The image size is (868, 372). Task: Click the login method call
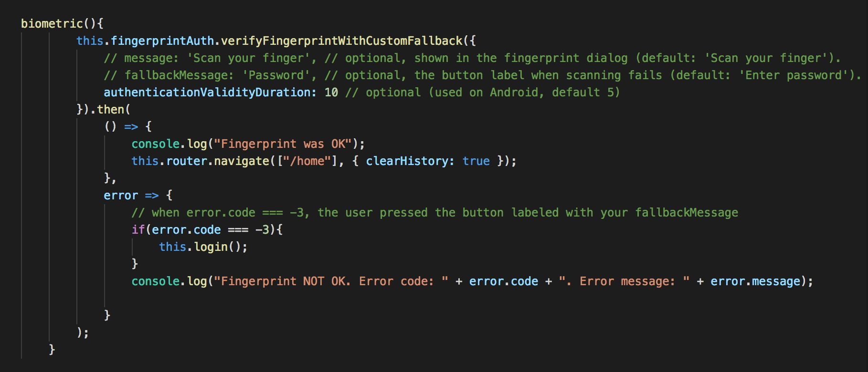[211, 247]
